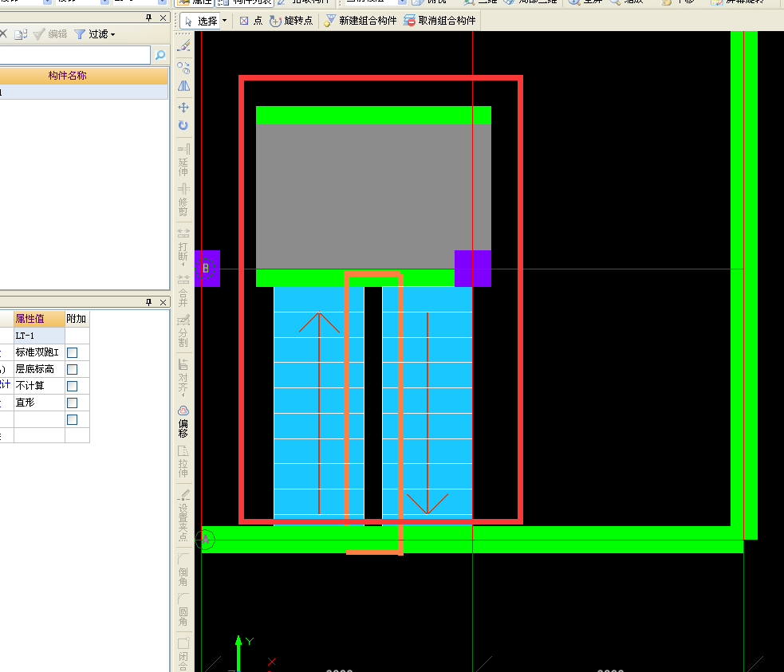
Task: Select the 打断 (break) tool
Action: tap(183, 246)
